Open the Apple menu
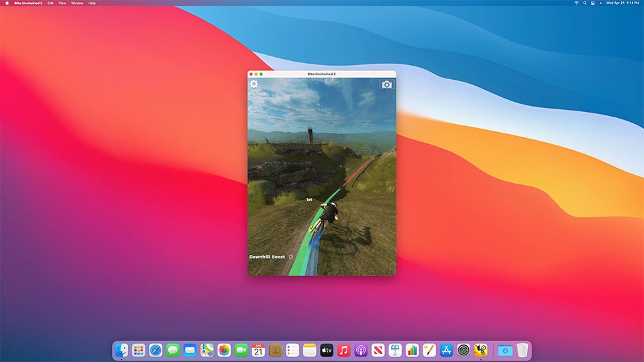 click(7, 3)
